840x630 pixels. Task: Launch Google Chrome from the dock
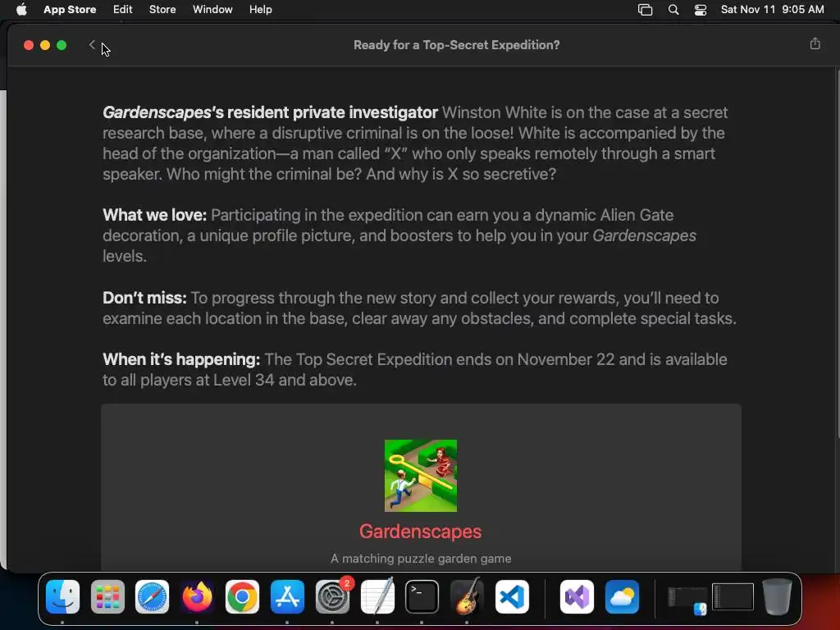click(242, 597)
